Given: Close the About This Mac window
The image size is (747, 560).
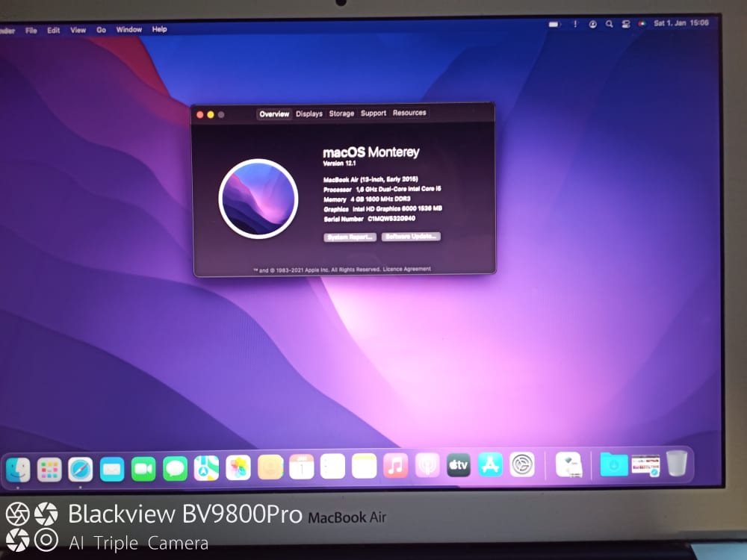Looking at the screenshot, I should click(200, 115).
